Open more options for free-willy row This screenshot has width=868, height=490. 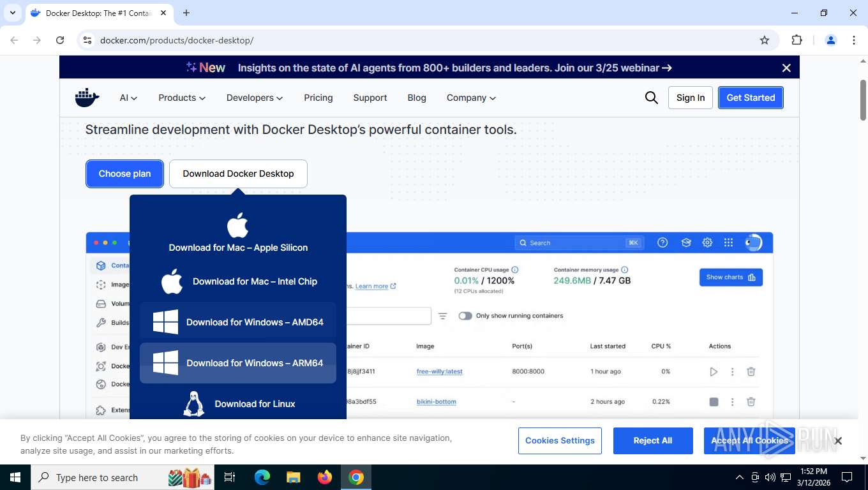click(x=732, y=371)
